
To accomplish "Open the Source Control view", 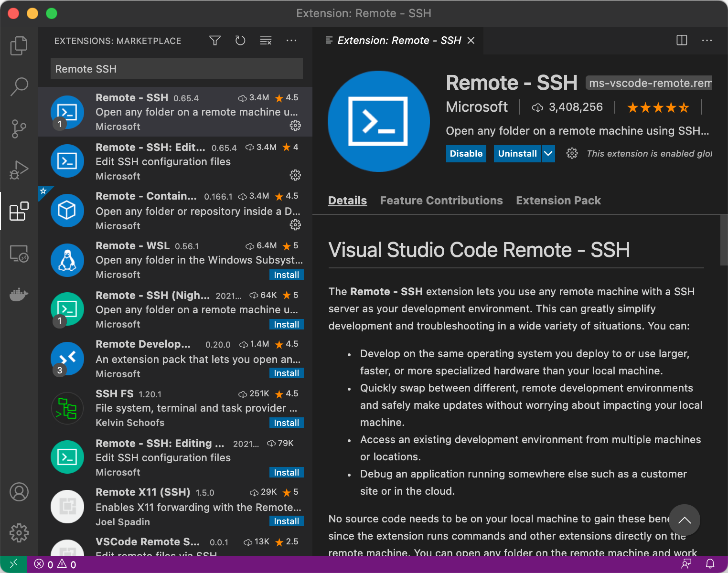I will tap(19, 128).
